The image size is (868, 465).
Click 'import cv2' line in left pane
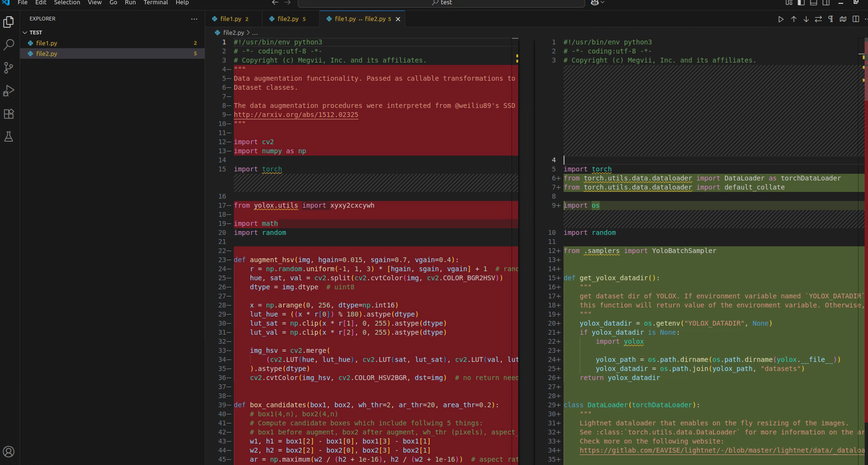[x=254, y=142]
